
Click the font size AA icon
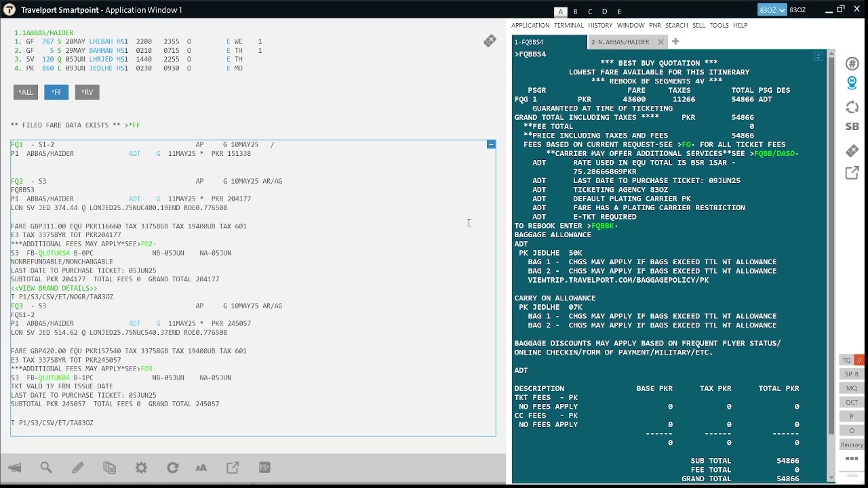point(201,468)
